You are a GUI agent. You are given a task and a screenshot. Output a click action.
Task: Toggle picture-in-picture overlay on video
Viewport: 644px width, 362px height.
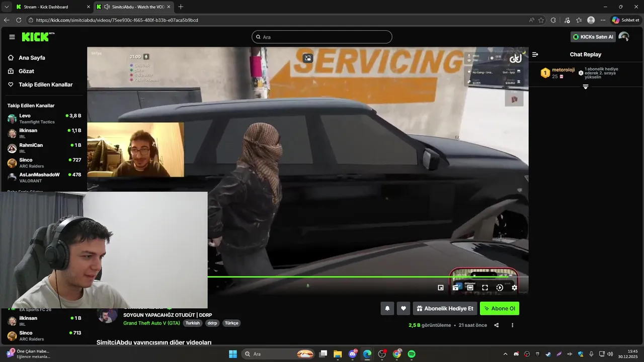click(x=308, y=58)
